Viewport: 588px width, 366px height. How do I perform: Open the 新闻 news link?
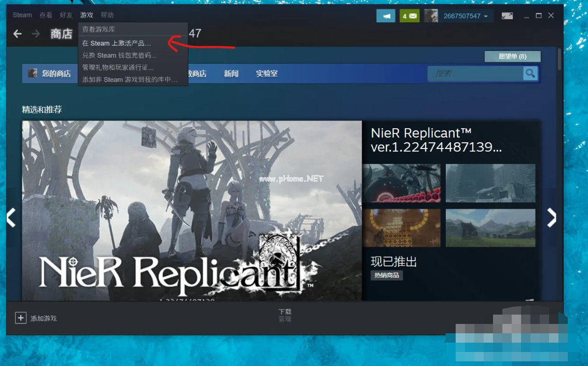click(231, 74)
